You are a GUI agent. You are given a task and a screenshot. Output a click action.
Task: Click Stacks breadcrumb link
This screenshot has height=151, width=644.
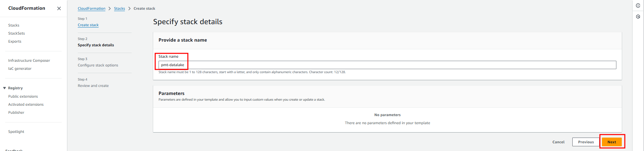coord(120,8)
